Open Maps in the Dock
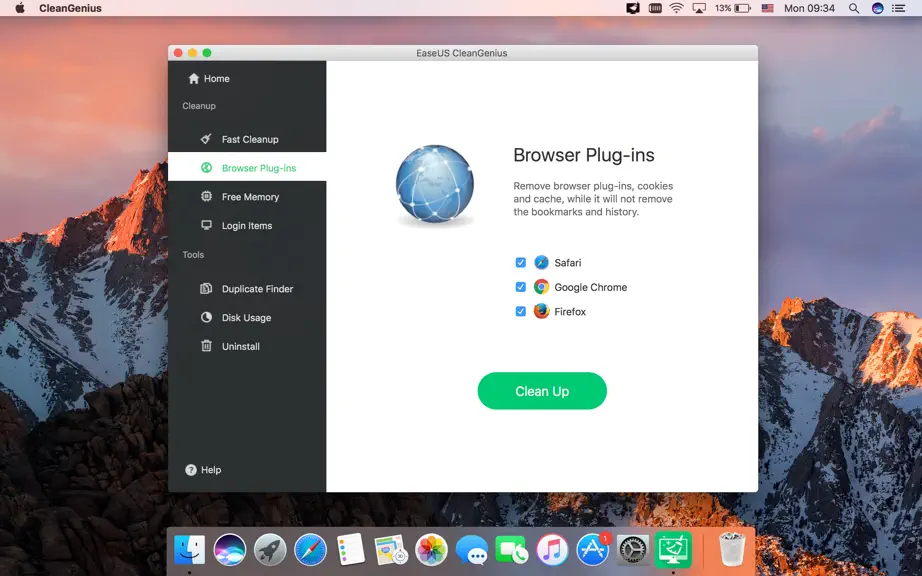The image size is (922, 576). [x=391, y=550]
